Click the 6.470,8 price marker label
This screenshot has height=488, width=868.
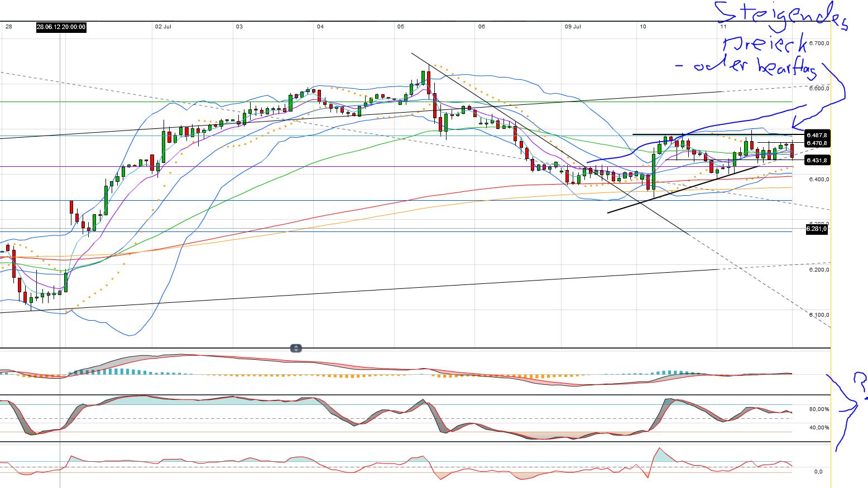[x=817, y=143]
